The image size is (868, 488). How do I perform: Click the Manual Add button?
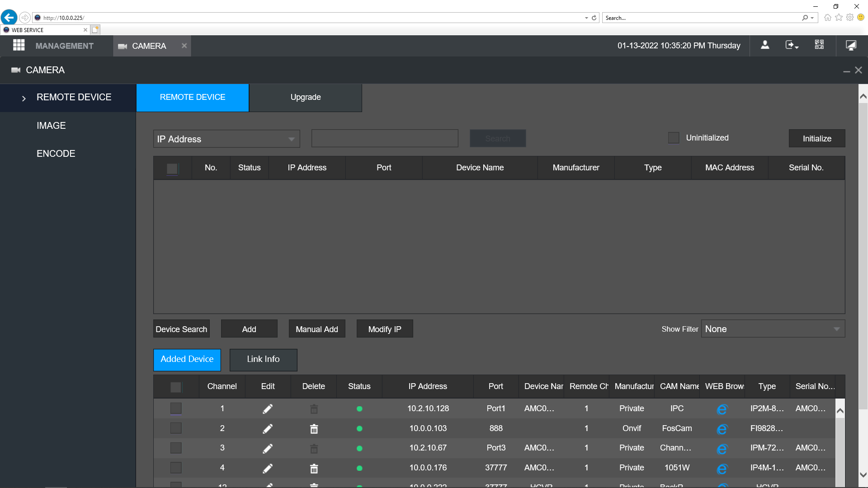pos(317,329)
